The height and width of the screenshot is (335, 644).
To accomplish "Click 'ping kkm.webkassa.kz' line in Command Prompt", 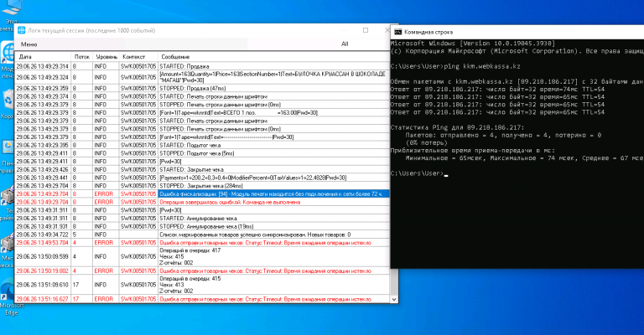I will tap(455, 66).
